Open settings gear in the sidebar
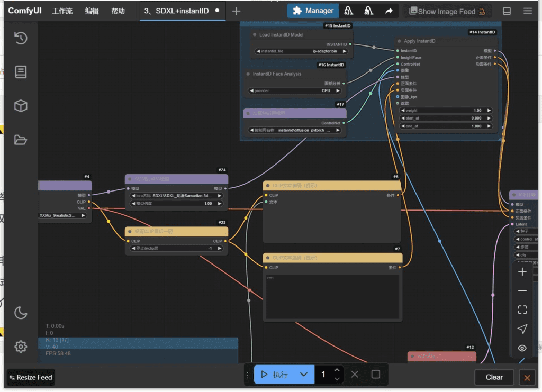This screenshot has height=392, width=542. 21,347
